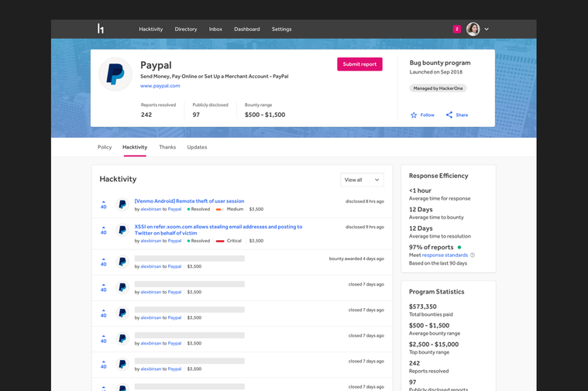588x391 pixels.
Task: Go to Hacktivity in the top navigation
Action: [x=151, y=29]
